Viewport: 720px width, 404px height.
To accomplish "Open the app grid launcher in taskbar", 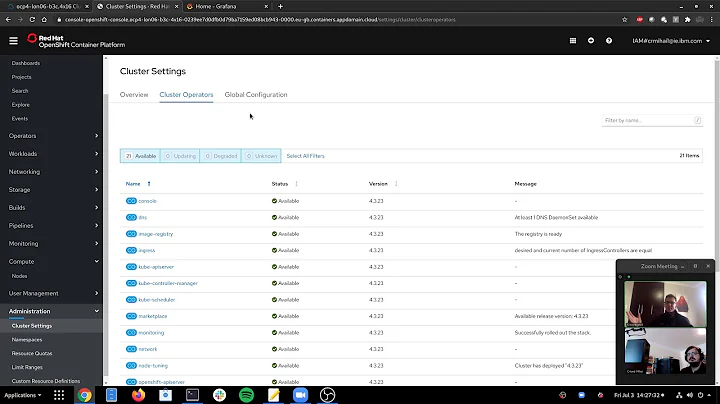I will (x=59, y=395).
